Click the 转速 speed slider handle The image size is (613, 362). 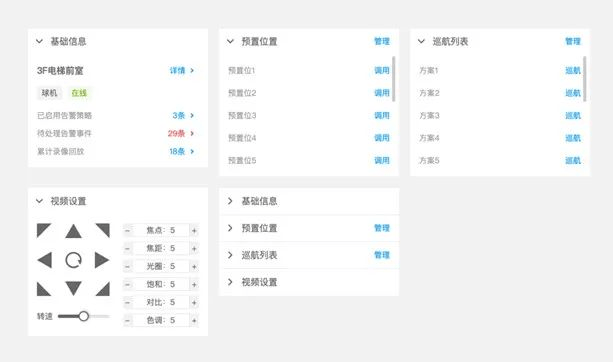83,316
